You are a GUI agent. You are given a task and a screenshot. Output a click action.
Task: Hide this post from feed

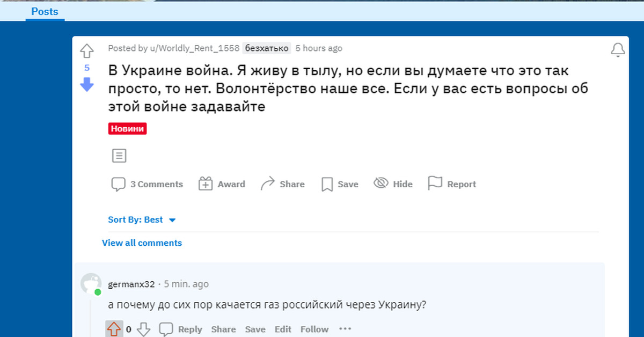[x=393, y=184]
